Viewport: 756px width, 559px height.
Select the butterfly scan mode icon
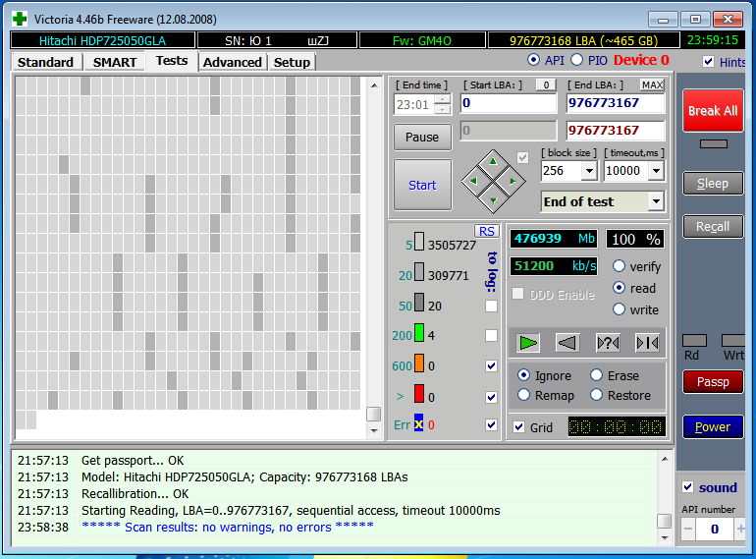[647, 343]
